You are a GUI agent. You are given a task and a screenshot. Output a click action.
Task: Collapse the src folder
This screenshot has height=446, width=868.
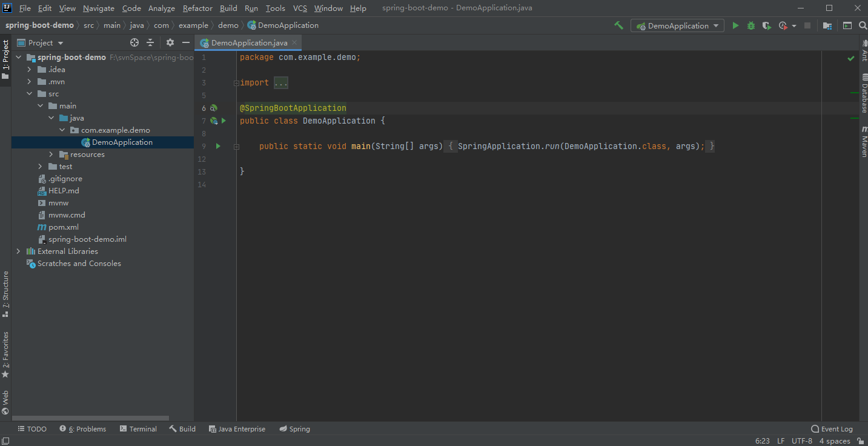click(30, 94)
